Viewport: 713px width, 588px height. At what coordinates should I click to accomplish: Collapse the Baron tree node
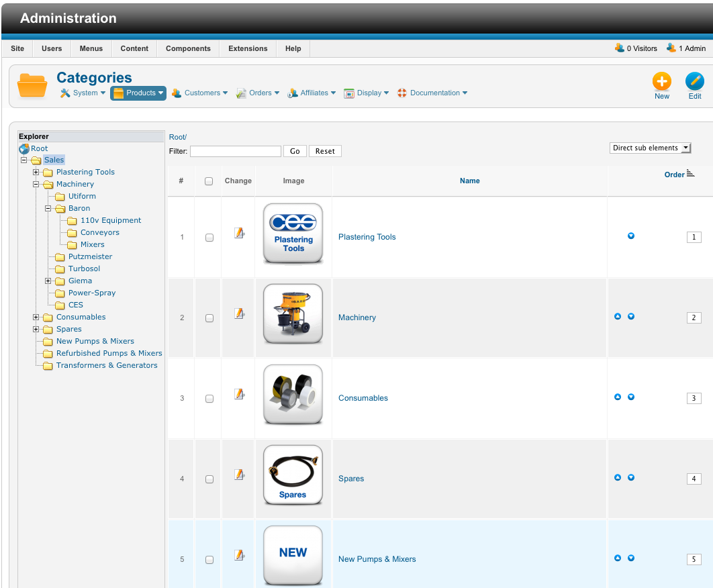click(x=48, y=208)
